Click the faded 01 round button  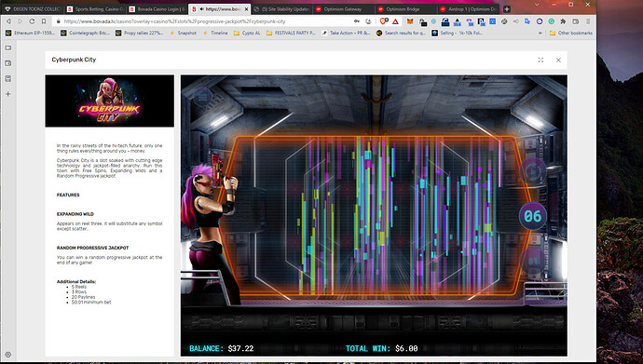533,261
